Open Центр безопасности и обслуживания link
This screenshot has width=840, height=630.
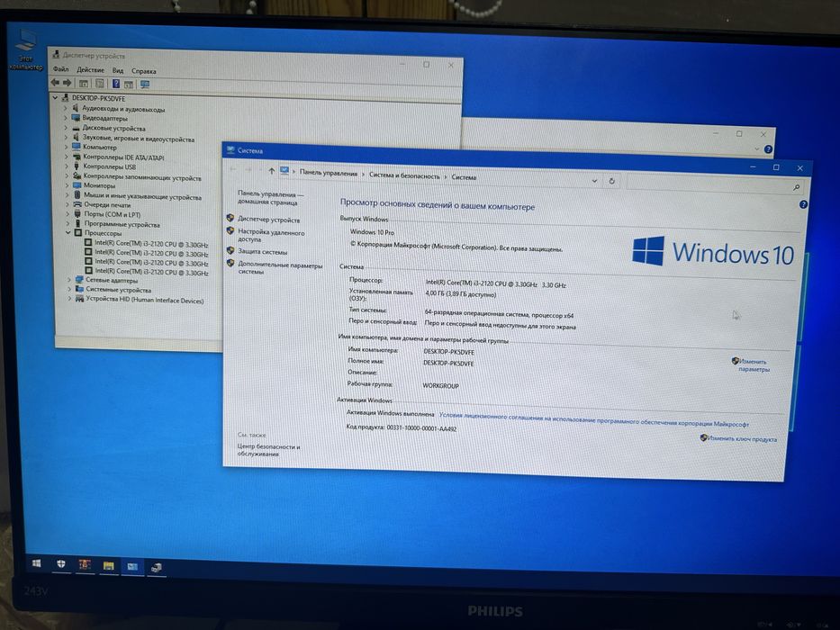point(268,450)
